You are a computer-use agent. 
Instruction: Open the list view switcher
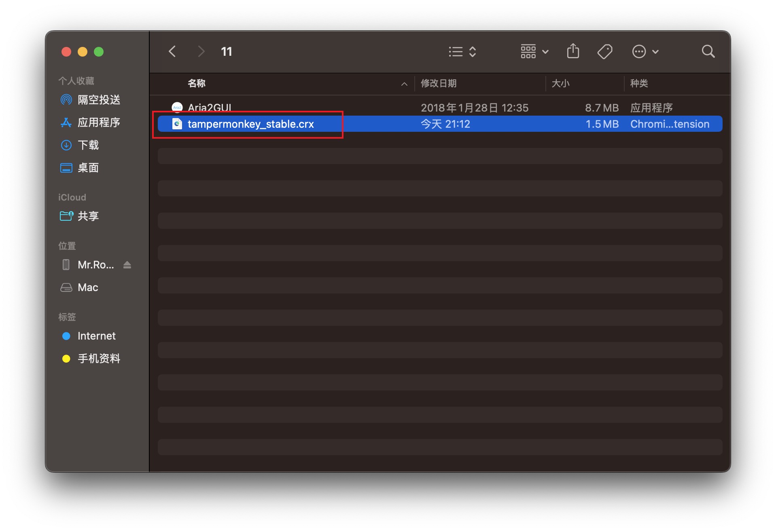click(462, 51)
